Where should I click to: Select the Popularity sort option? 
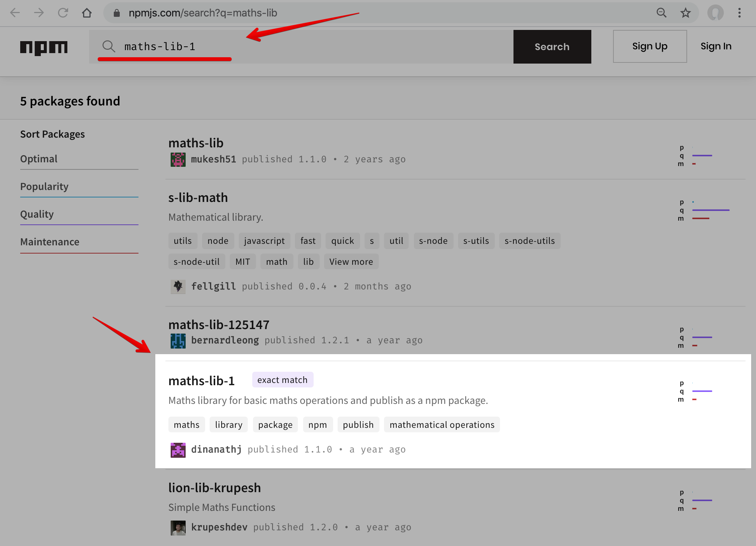click(44, 186)
